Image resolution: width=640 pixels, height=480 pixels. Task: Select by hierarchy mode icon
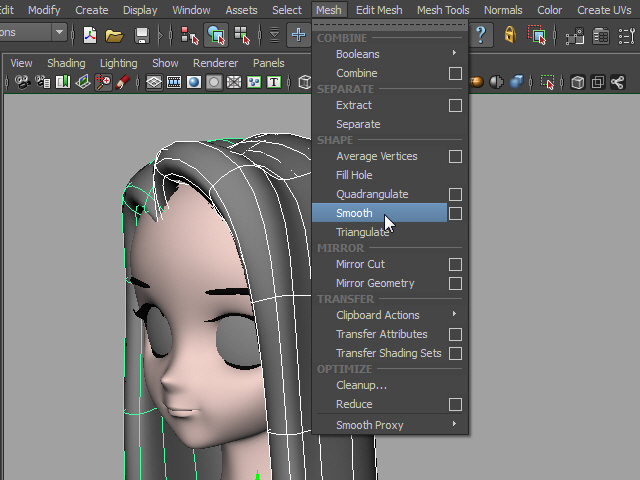point(190,36)
